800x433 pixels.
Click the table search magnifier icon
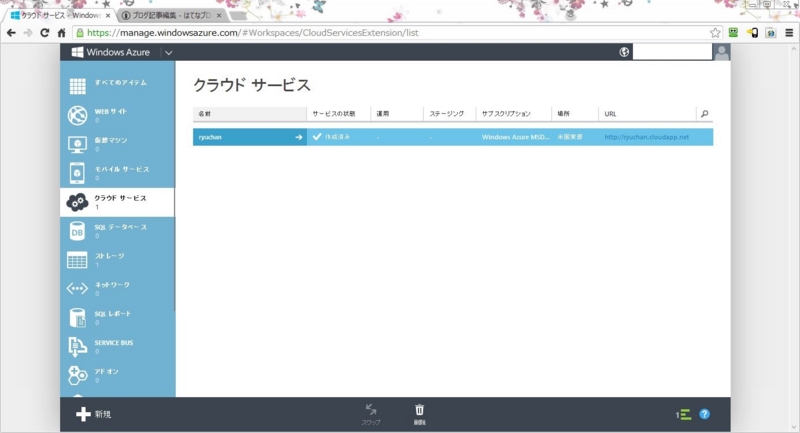point(705,114)
